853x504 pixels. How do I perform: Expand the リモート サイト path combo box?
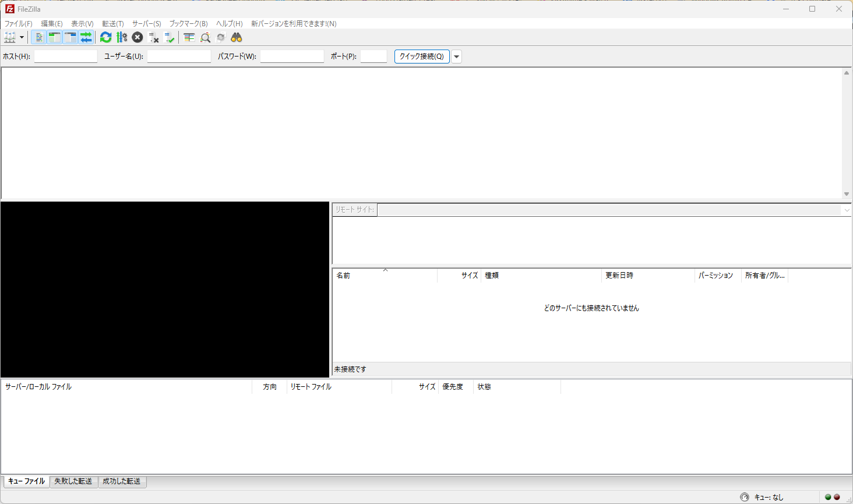pyautogui.click(x=847, y=210)
